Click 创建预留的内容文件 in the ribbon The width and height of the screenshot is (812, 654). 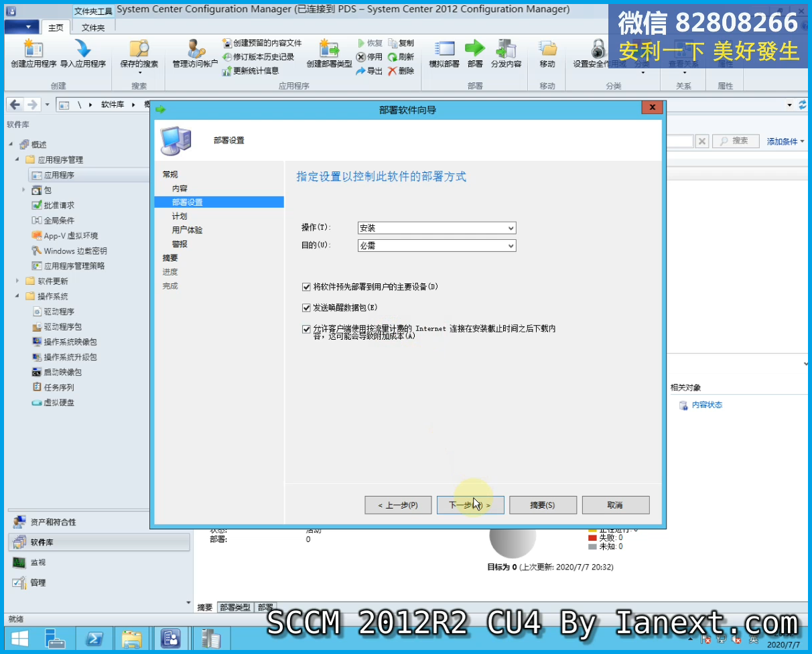click(262, 43)
